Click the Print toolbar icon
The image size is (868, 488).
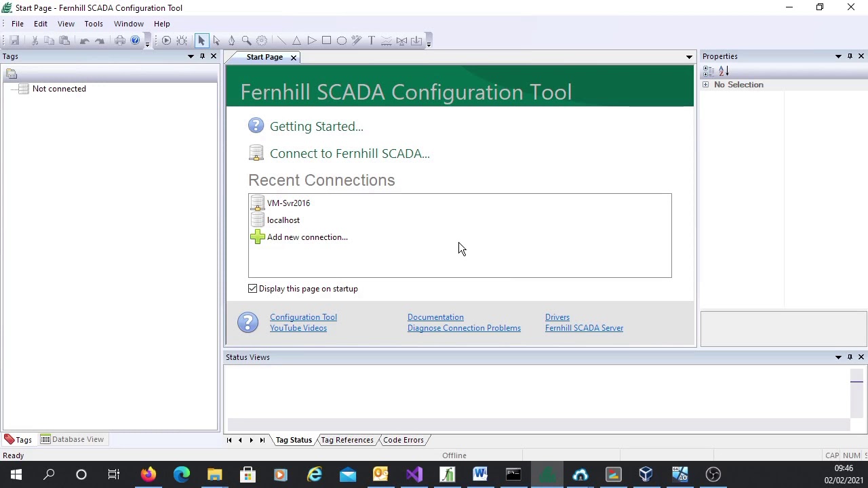[120, 41]
